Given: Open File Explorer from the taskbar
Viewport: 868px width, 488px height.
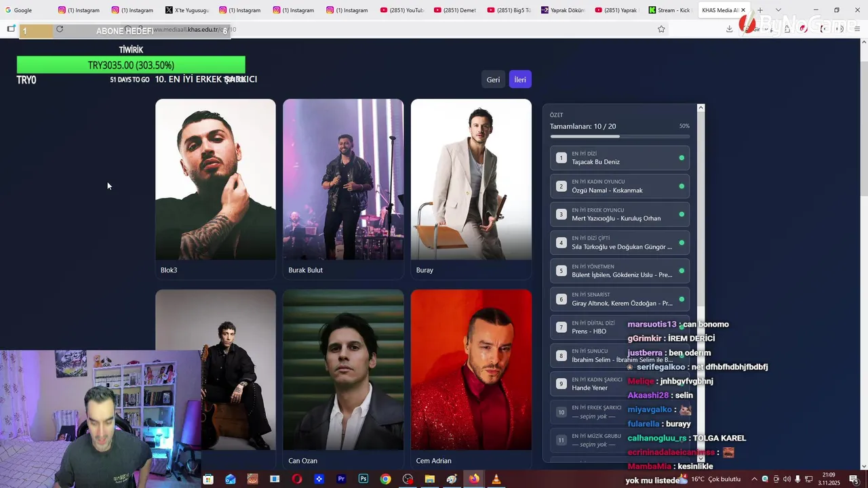Looking at the screenshot, I should point(429,479).
